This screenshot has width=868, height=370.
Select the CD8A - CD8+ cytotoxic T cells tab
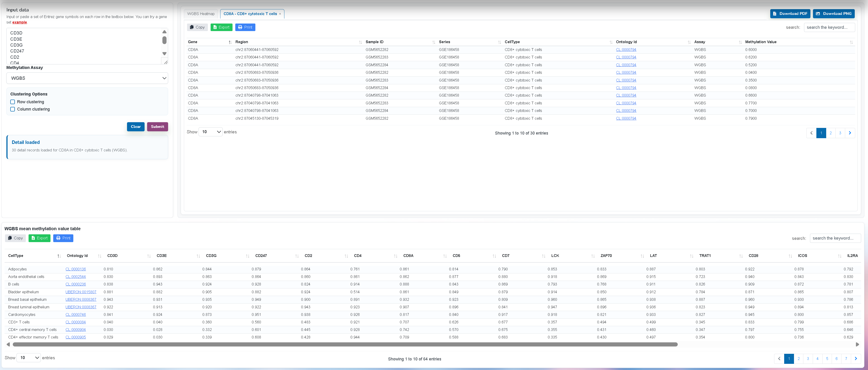pyautogui.click(x=250, y=14)
